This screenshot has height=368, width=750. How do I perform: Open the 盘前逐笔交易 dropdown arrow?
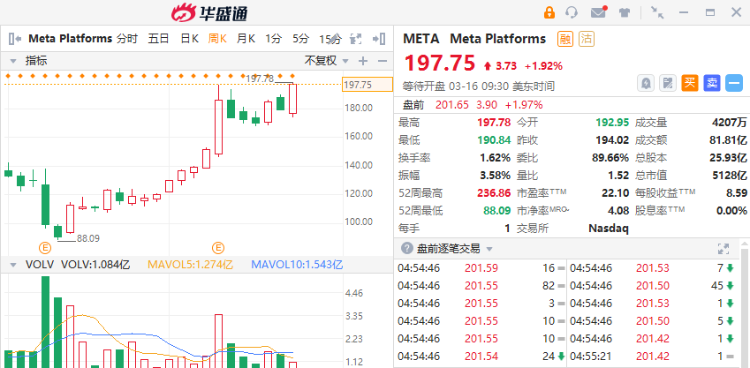(x=489, y=249)
